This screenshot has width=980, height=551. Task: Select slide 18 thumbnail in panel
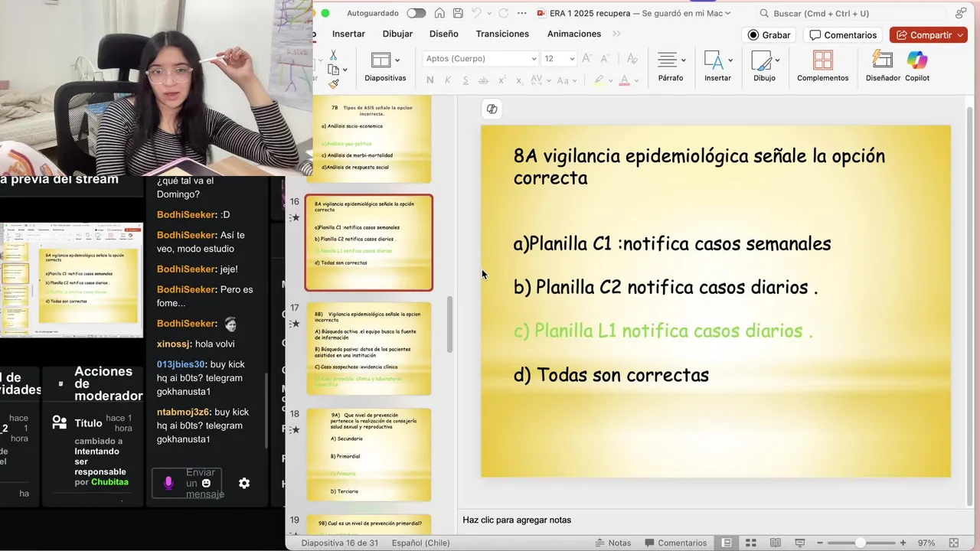(x=369, y=455)
